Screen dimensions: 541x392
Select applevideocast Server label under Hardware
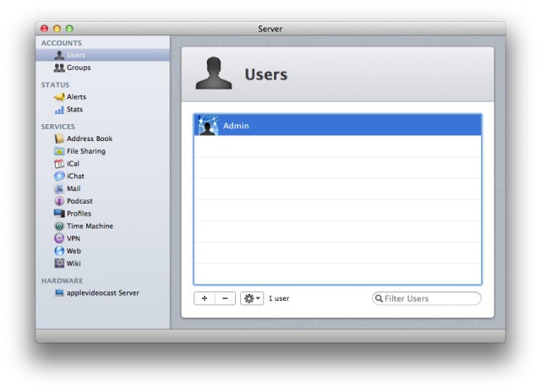103,292
